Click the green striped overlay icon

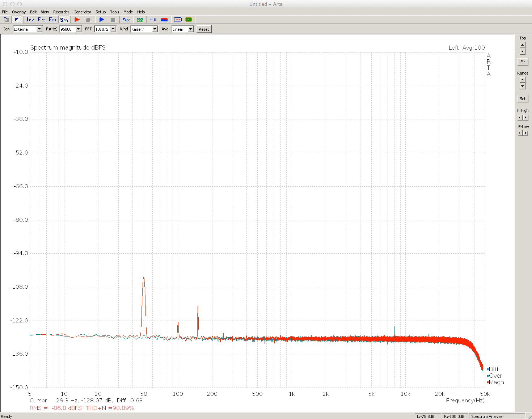tap(140, 20)
